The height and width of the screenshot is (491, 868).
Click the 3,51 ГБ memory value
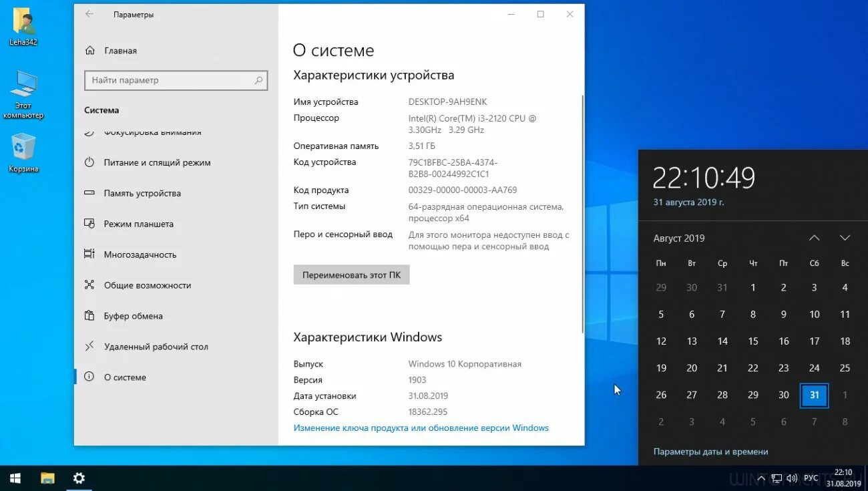[421, 146]
